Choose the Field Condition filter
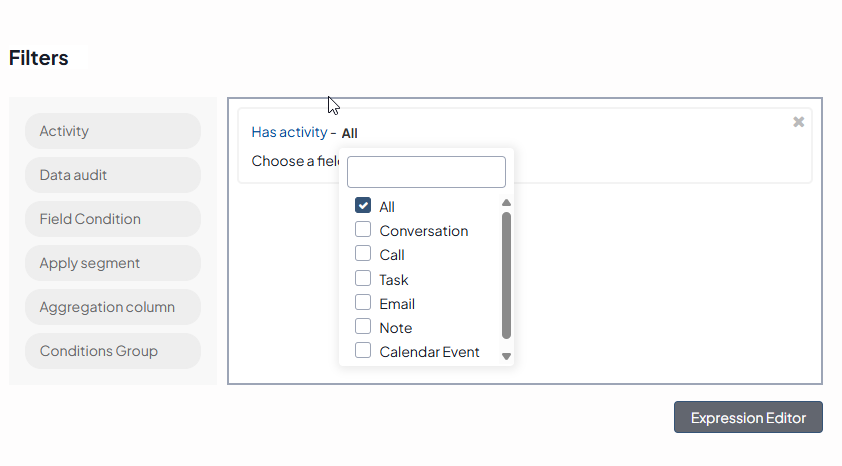842x466 pixels. pos(113,219)
